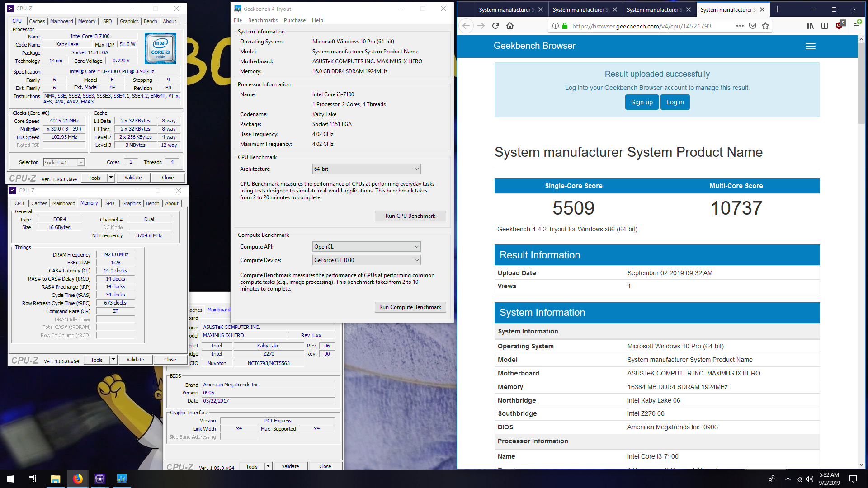The image size is (868, 488).
Task: Open site information icon in address bar
Action: tap(556, 26)
